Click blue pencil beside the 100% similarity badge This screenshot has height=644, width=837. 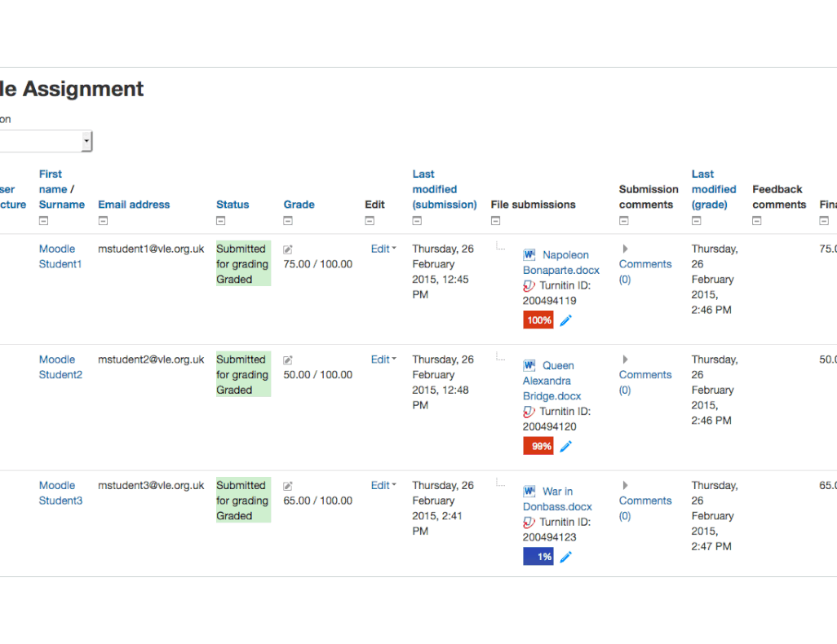pyautogui.click(x=565, y=320)
